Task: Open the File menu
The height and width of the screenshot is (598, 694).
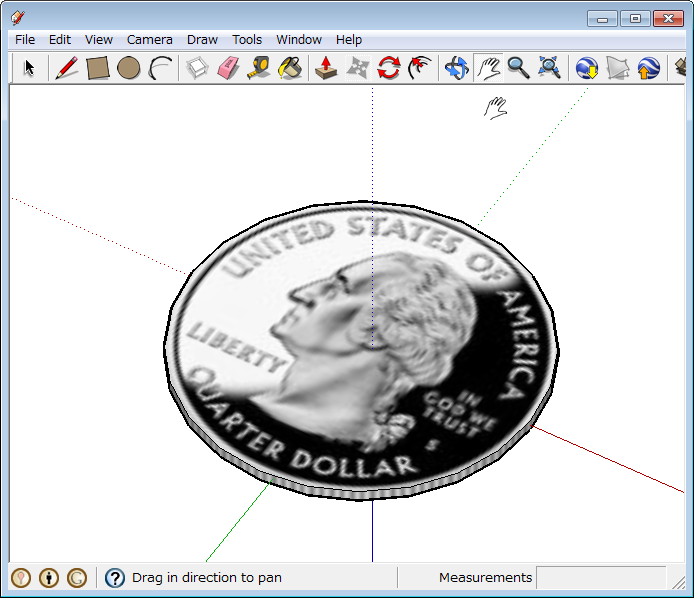Action: point(25,40)
